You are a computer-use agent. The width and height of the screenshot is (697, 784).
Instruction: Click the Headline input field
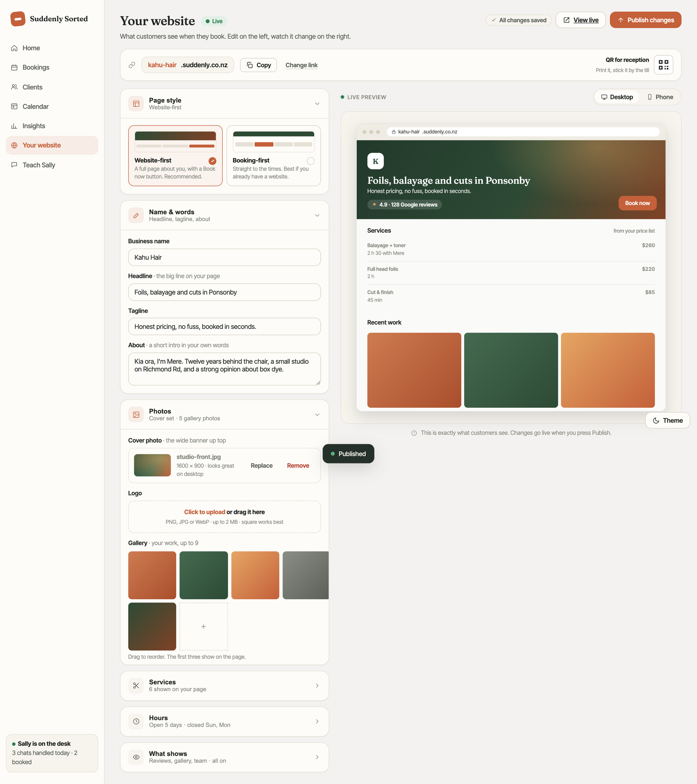[x=224, y=292]
